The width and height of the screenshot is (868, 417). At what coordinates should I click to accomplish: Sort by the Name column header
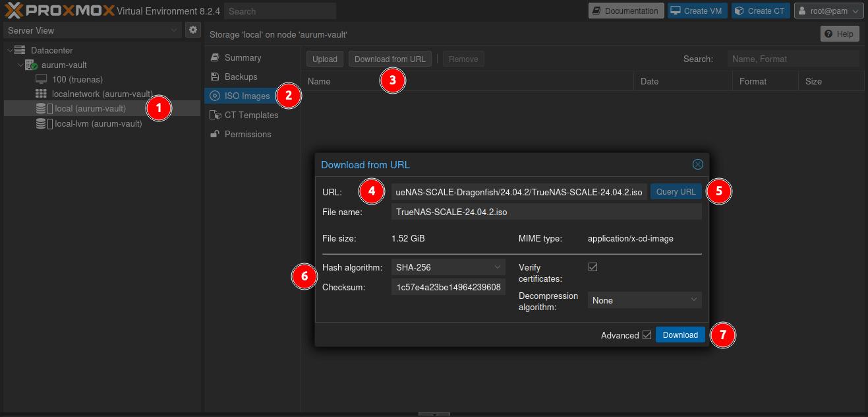[467, 81]
